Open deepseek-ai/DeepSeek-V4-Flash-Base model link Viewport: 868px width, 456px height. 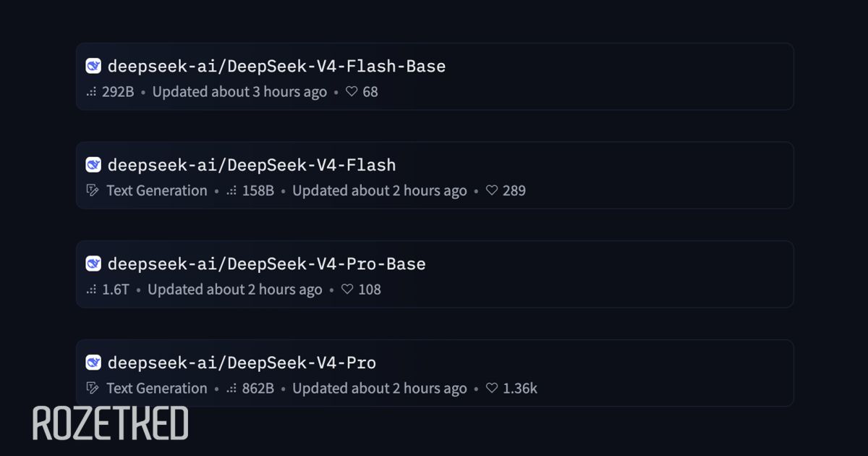click(x=276, y=66)
